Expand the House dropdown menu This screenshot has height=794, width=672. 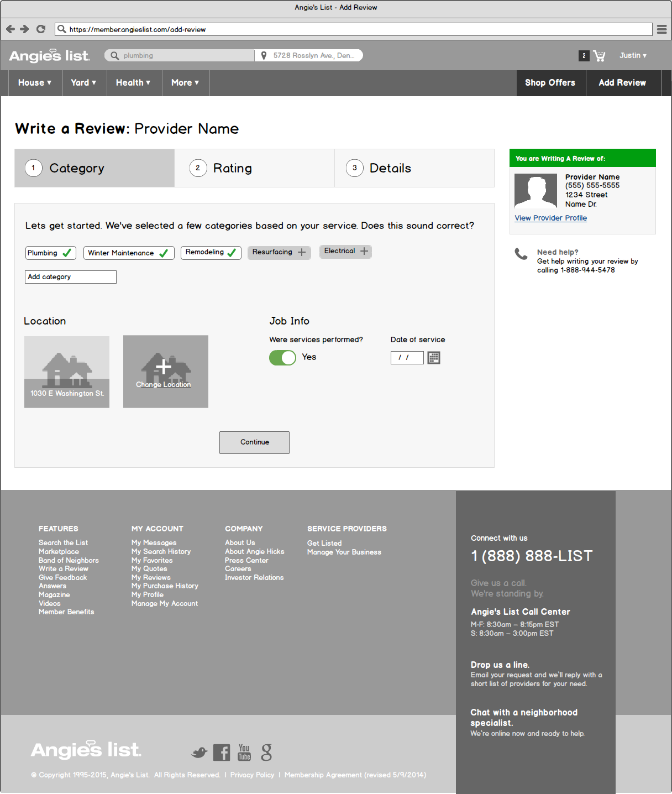pos(35,83)
